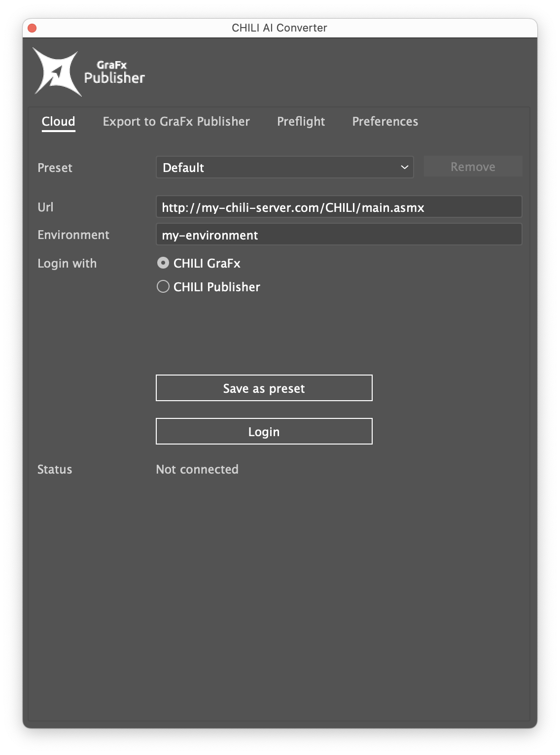Click the Login with label

(67, 264)
